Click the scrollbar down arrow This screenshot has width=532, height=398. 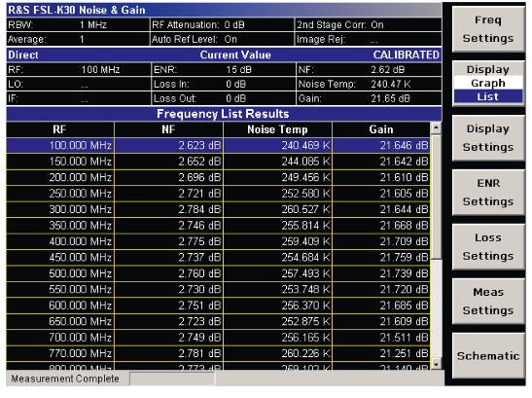pyautogui.click(x=436, y=364)
